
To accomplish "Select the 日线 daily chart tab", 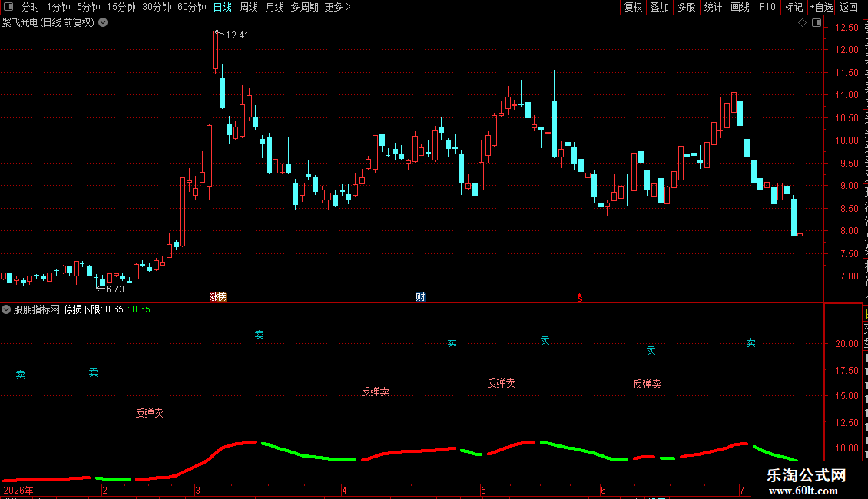I will (223, 7).
